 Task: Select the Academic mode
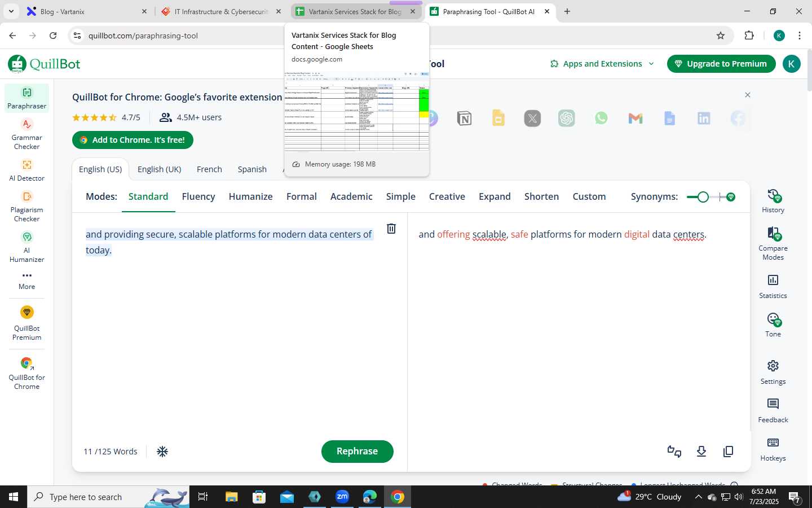coord(351,196)
